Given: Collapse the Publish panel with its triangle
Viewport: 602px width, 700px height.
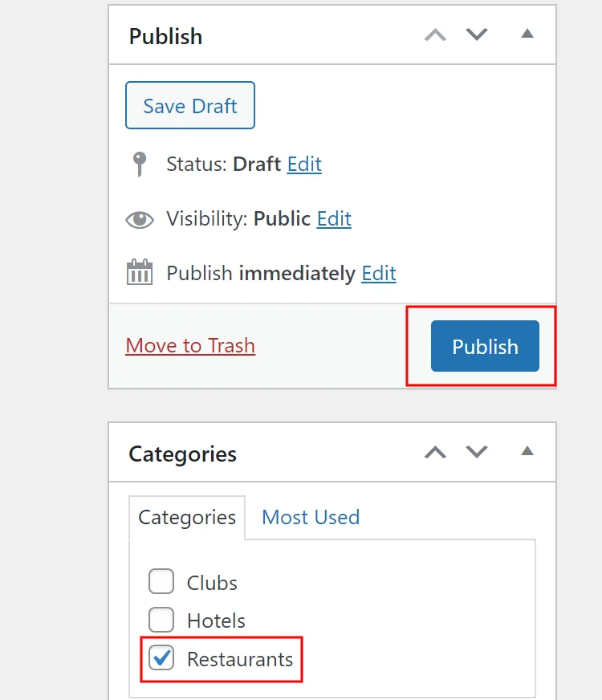Looking at the screenshot, I should (x=527, y=35).
